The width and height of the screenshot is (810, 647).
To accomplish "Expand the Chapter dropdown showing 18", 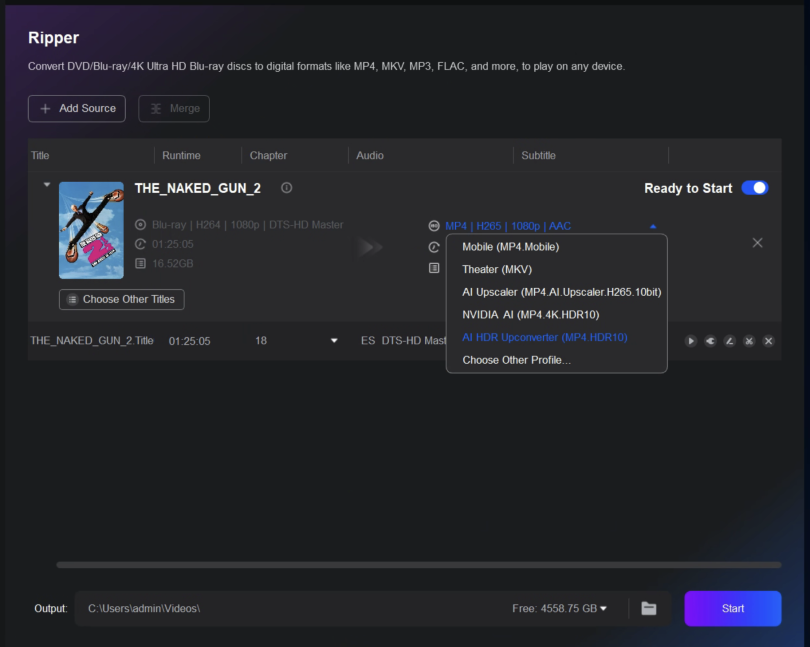I will point(334,341).
